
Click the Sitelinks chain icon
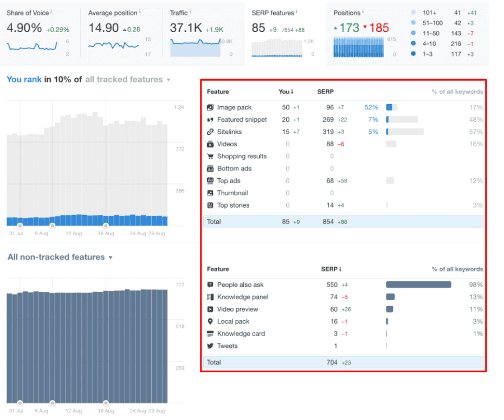(x=210, y=132)
